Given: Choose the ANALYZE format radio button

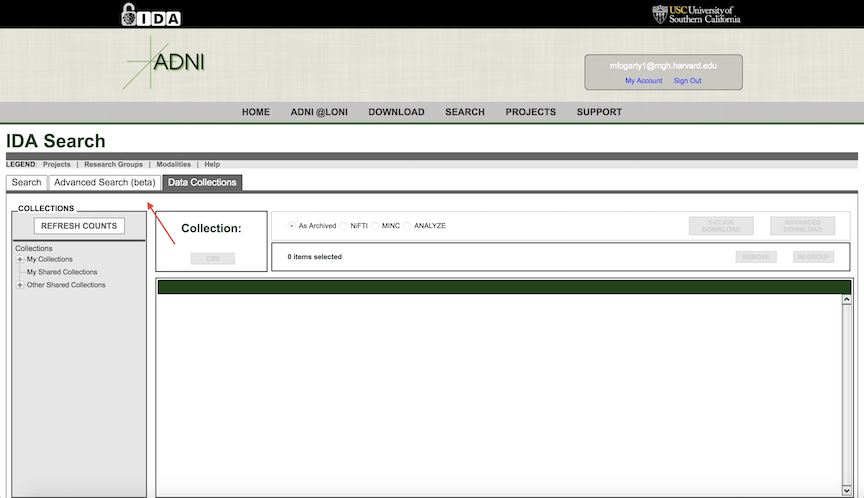Looking at the screenshot, I should [408, 226].
